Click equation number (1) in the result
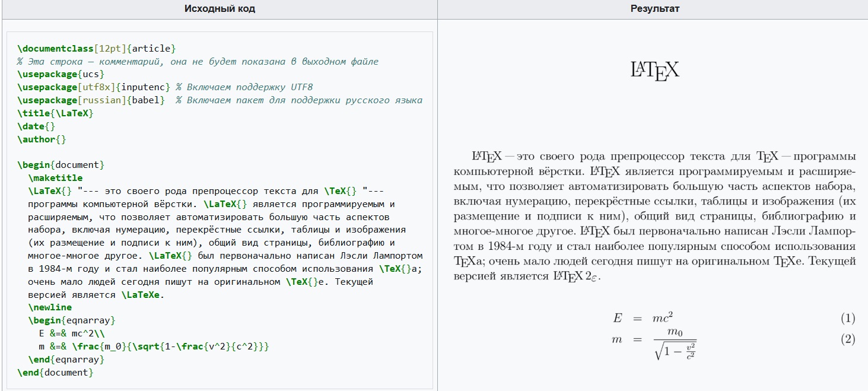 tap(848, 319)
